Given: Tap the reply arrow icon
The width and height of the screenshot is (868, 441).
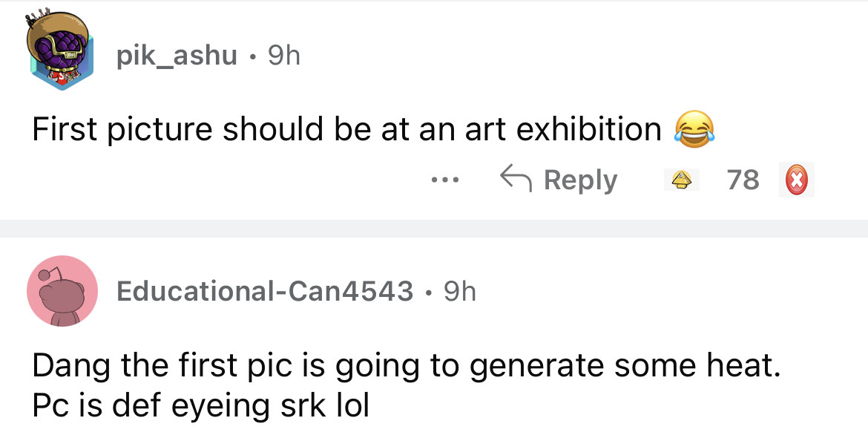Looking at the screenshot, I should pos(516,180).
